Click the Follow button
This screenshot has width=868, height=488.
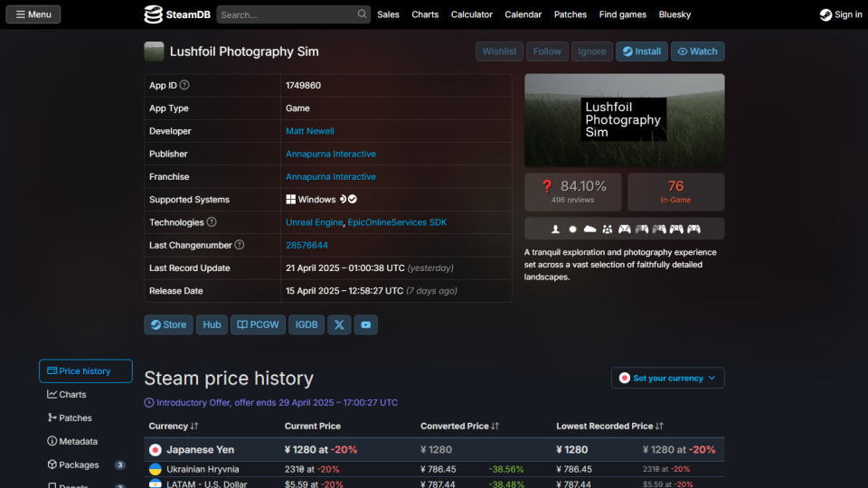(547, 52)
